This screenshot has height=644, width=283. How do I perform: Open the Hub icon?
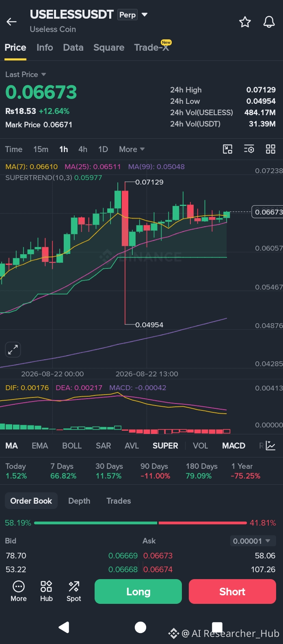(46, 591)
